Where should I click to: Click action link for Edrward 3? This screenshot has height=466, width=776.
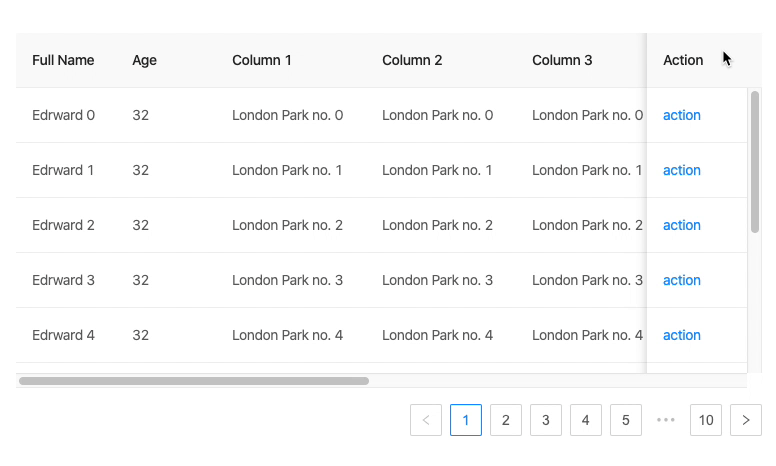coord(682,280)
